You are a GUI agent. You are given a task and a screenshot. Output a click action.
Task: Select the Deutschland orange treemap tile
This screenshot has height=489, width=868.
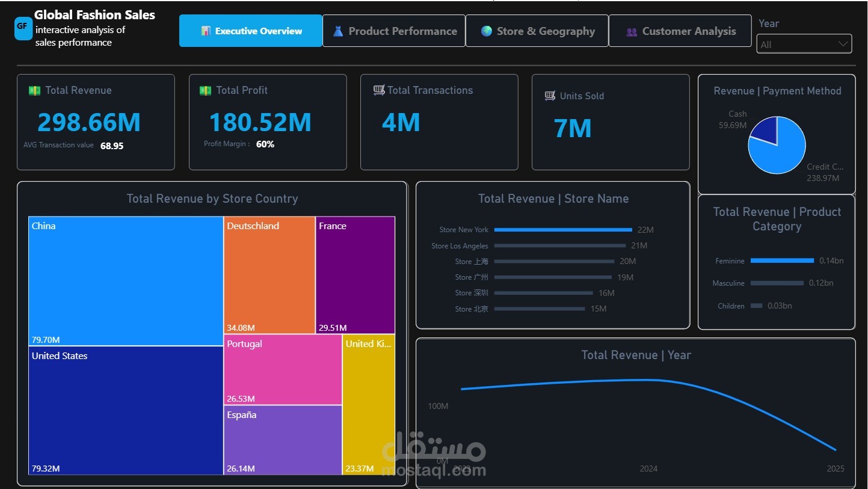click(269, 275)
